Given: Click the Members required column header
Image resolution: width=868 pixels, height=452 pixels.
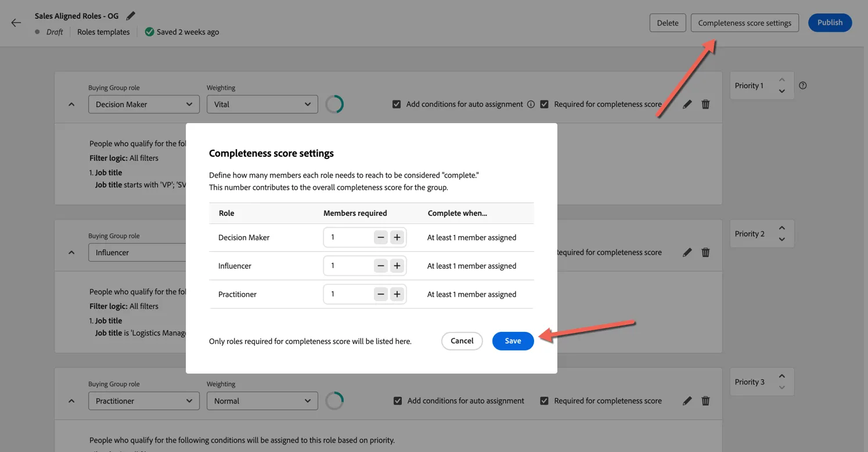Looking at the screenshot, I should click(355, 213).
